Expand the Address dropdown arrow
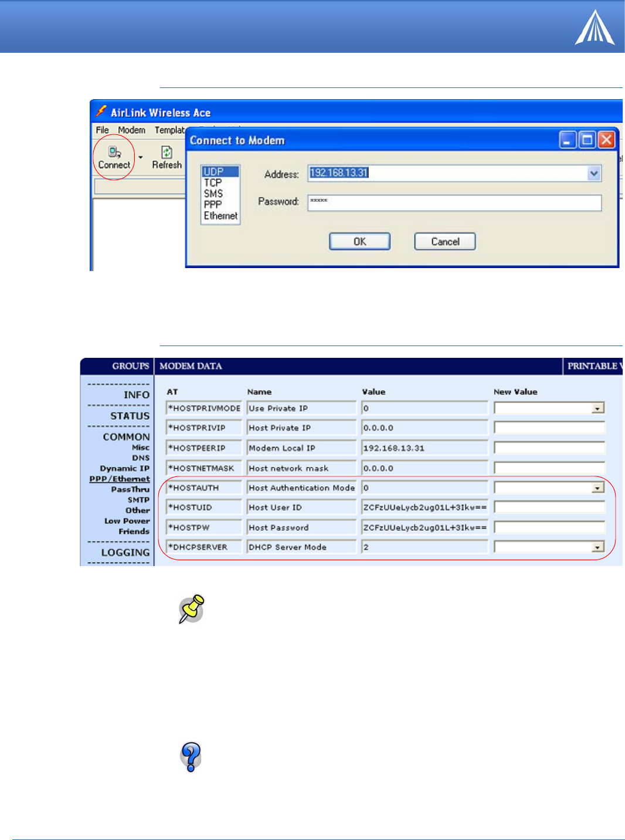This screenshot has width=625, height=840. coord(594,173)
